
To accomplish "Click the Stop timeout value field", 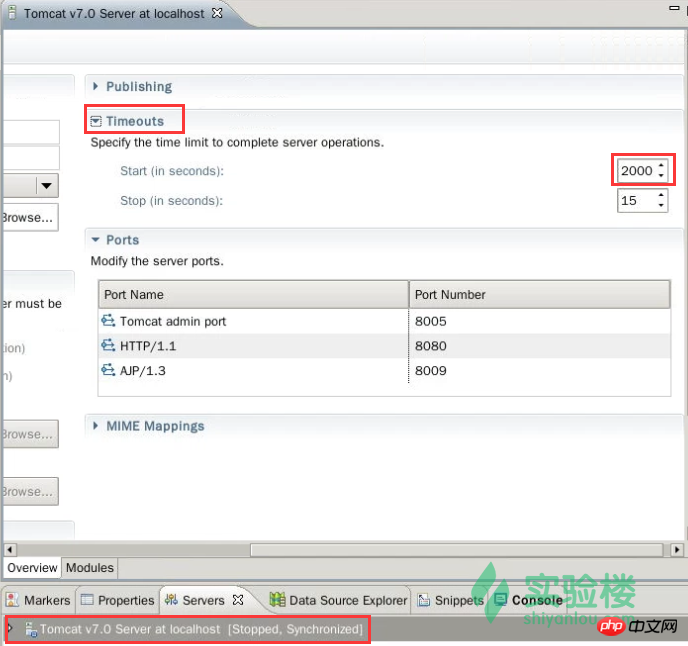I will 636,201.
